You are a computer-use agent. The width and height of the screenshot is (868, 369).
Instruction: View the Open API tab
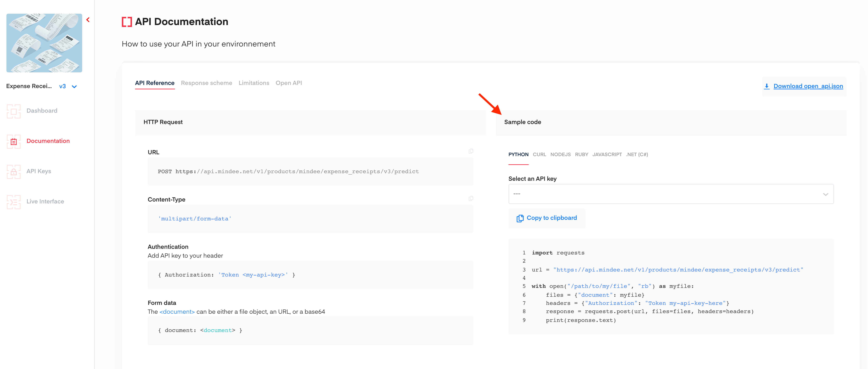pos(288,83)
